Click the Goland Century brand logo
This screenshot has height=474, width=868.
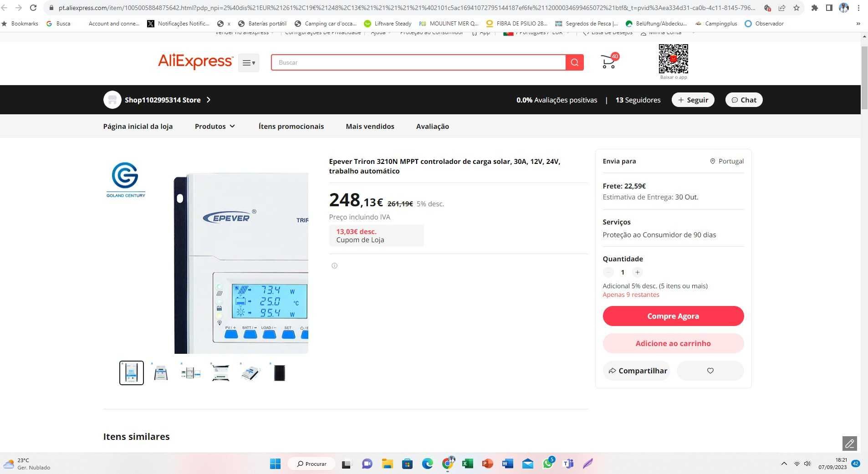tap(126, 179)
